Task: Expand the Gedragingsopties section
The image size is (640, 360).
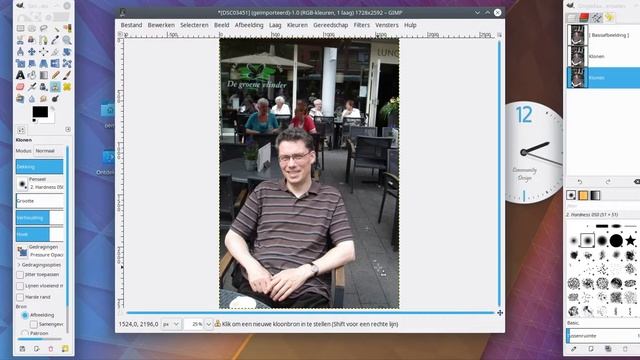Action: [x=19, y=265]
